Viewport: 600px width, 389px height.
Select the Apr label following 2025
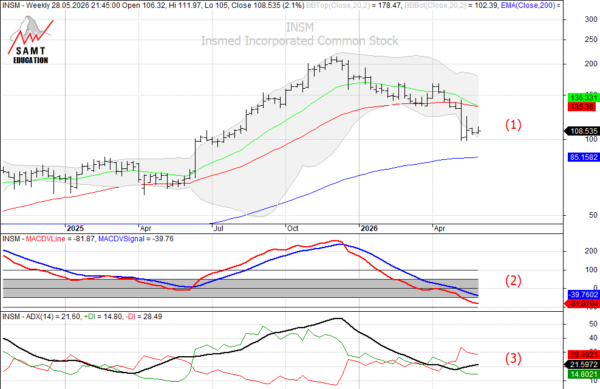pos(145,228)
